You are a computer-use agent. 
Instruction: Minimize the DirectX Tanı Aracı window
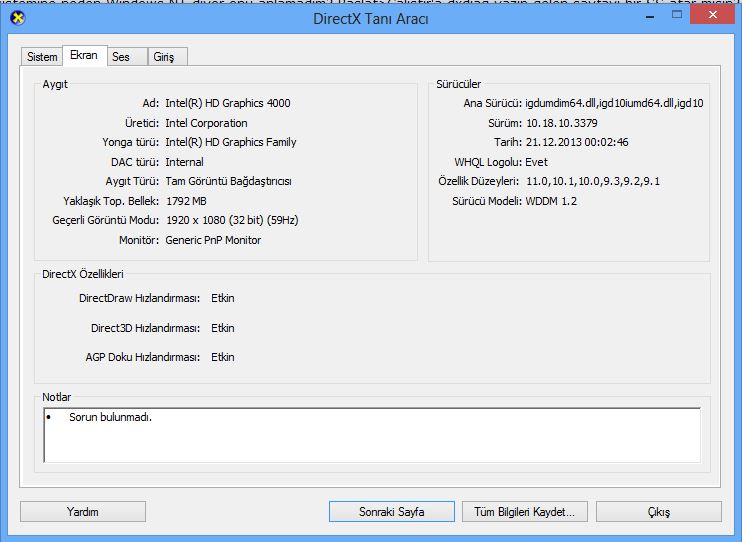coord(651,16)
